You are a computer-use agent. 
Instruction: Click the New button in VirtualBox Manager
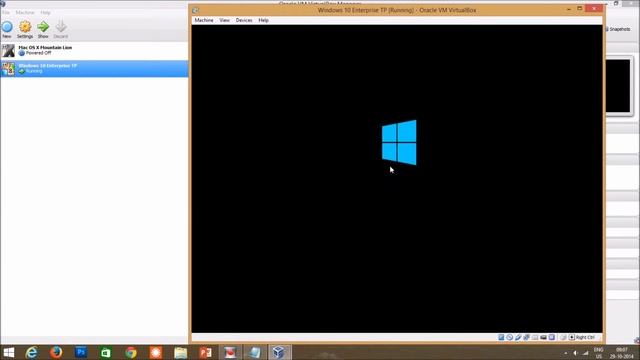pyautogui.click(x=7, y=29)
